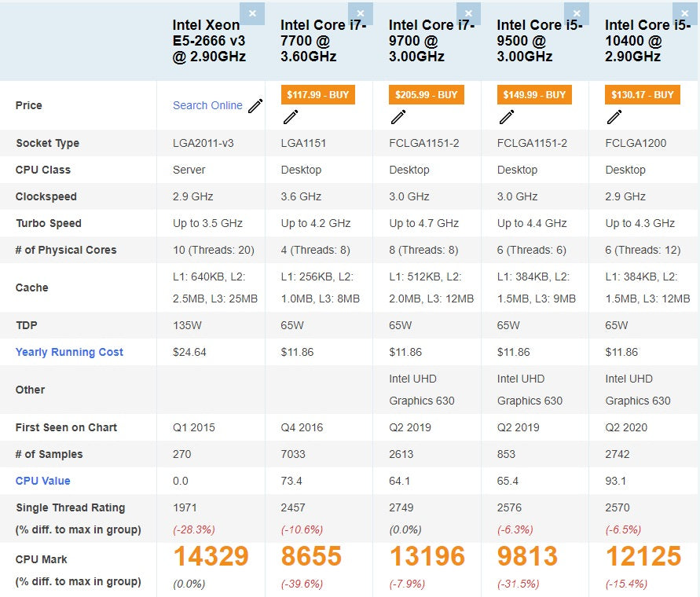
Task: Buy the i5-10400 for $130.17
Action: pos(643,95)
